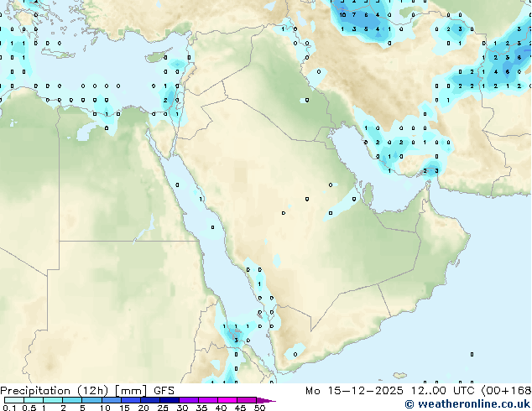Click legend label '45'
Screen dimensions: 532x411
click(x=240, y=408)
